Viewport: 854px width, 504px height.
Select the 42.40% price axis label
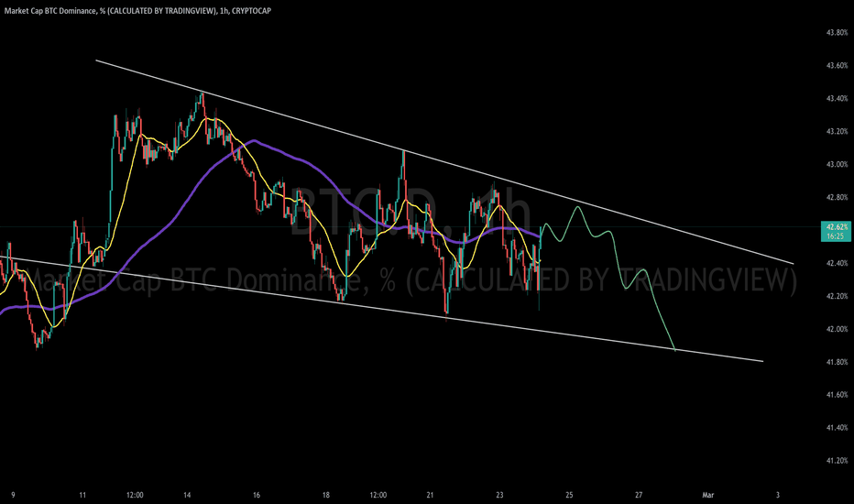point(838,263)
